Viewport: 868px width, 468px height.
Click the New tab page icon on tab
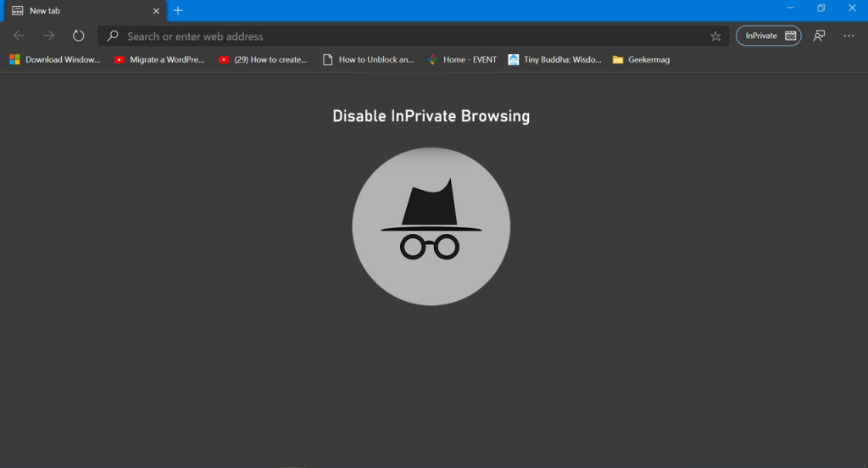pos(18,10)
